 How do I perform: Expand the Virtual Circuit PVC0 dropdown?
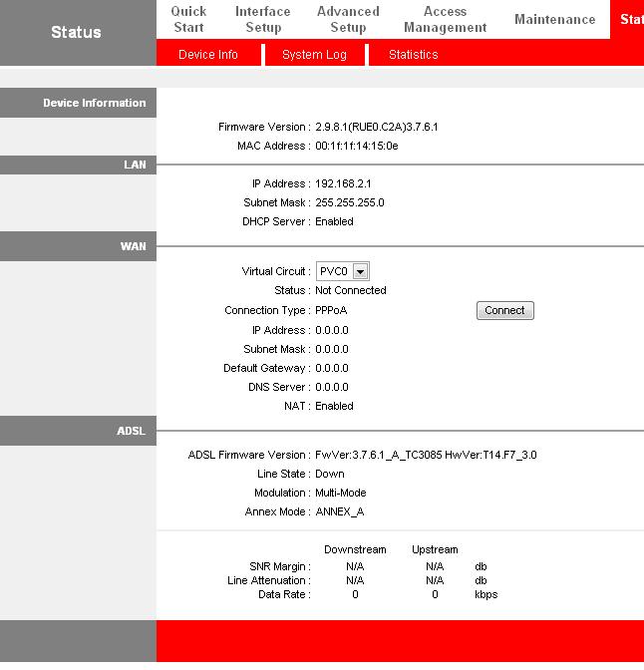coord(343,271)
